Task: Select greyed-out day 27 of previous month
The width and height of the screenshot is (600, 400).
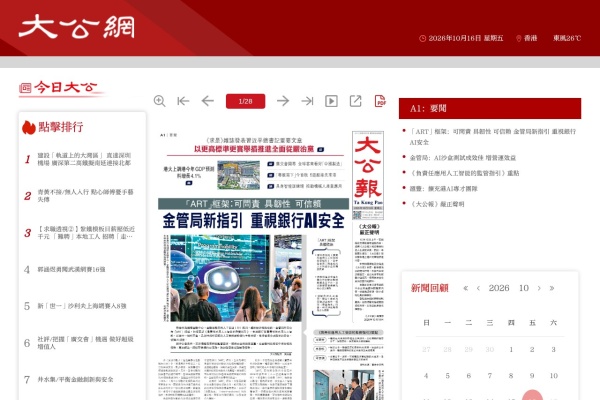Action: pos(426,349)
